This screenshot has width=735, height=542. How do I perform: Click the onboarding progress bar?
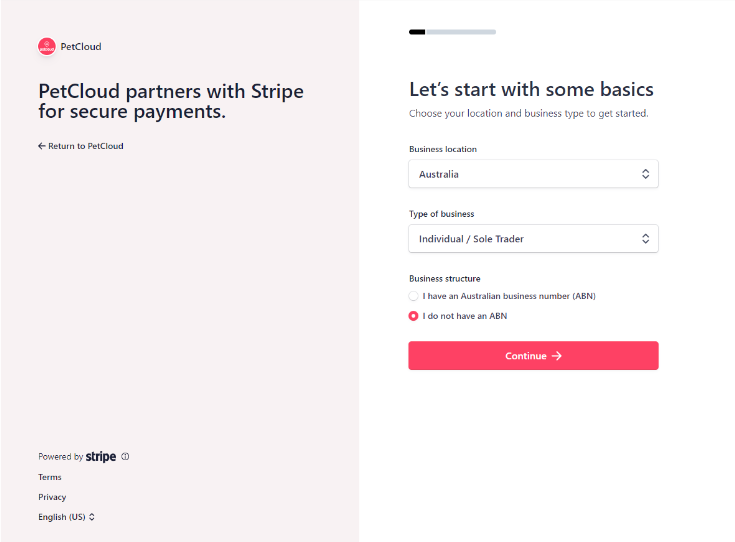click(x=452, y=32)
